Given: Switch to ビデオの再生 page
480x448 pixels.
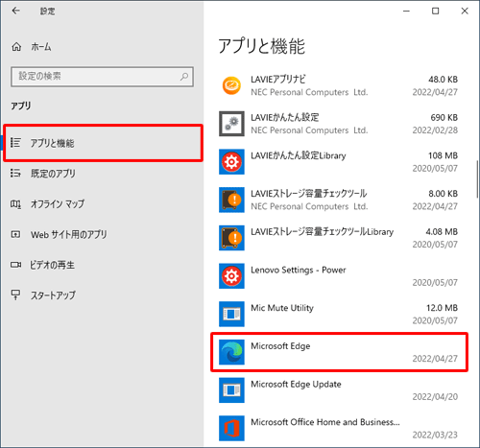Looking at the screenshot, I should point(52,265).
